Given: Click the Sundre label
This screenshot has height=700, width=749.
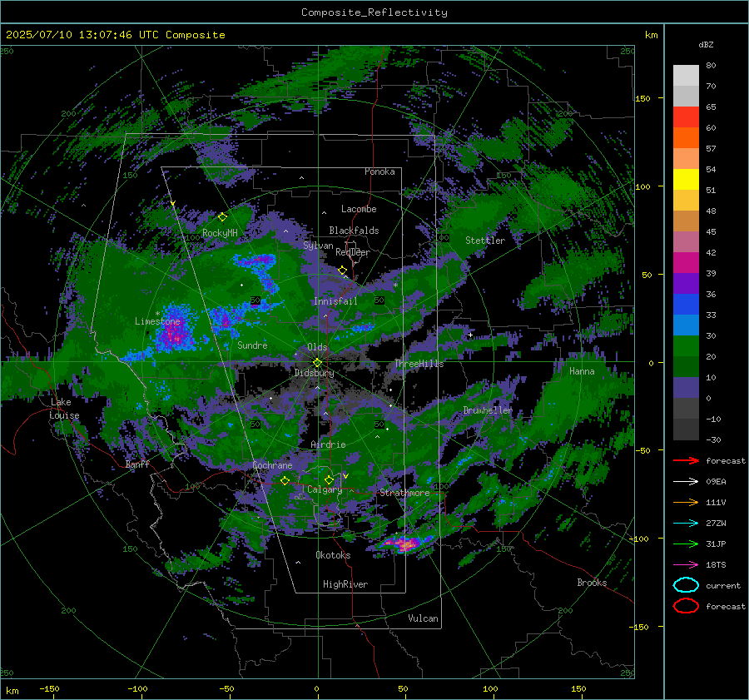Looking at the screenshot, I should (252, 345).
